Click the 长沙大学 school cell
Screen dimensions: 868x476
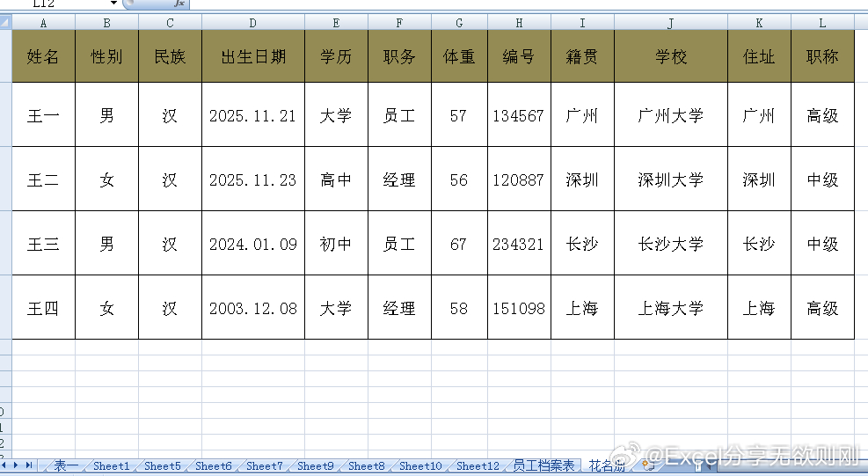[x=671, y=243]
